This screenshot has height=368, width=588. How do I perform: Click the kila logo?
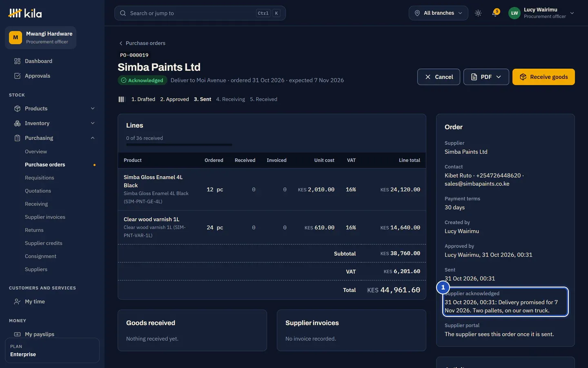click(x=25, y=13)
